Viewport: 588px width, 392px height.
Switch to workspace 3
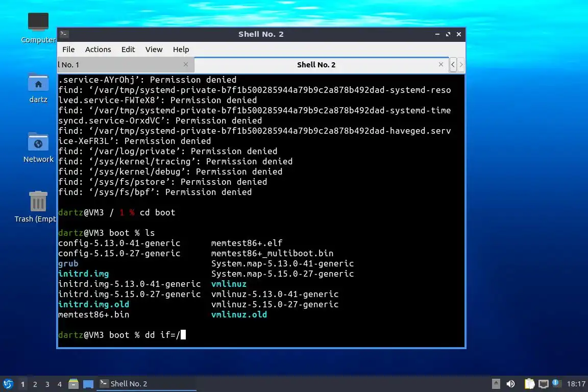pos(47,384)
